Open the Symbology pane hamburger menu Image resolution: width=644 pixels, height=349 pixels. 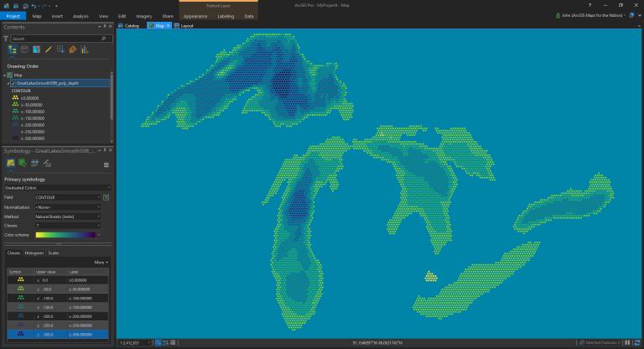point(106,164)
